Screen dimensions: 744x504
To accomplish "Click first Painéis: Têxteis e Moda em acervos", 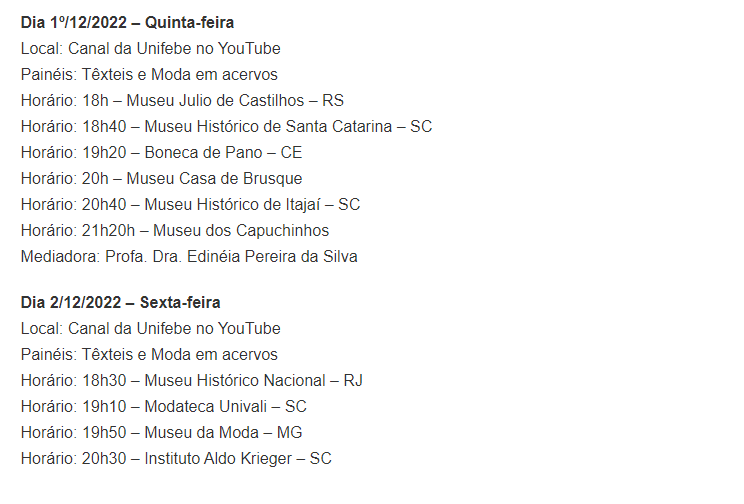I will pyautogui.click(x=149, y=75).
